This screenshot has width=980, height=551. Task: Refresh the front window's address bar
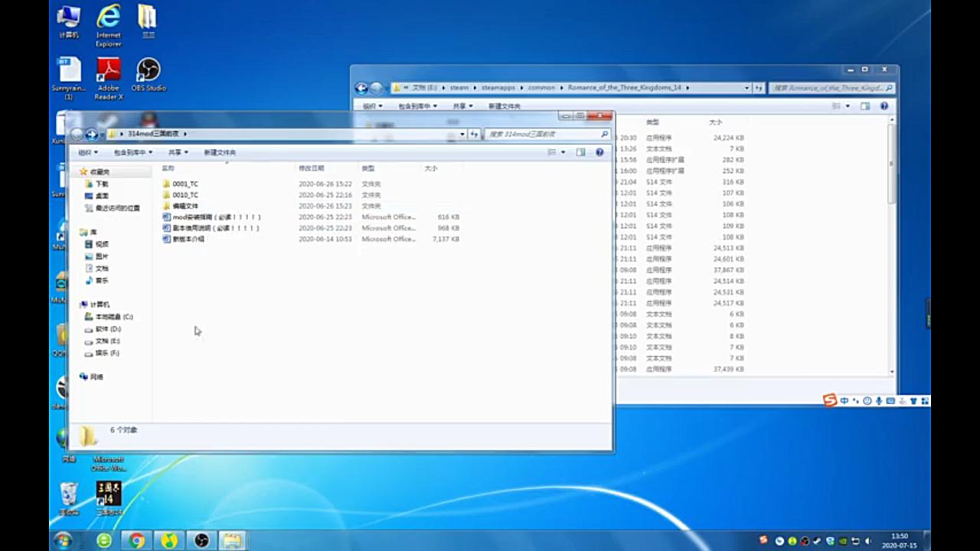pos(474,134)
